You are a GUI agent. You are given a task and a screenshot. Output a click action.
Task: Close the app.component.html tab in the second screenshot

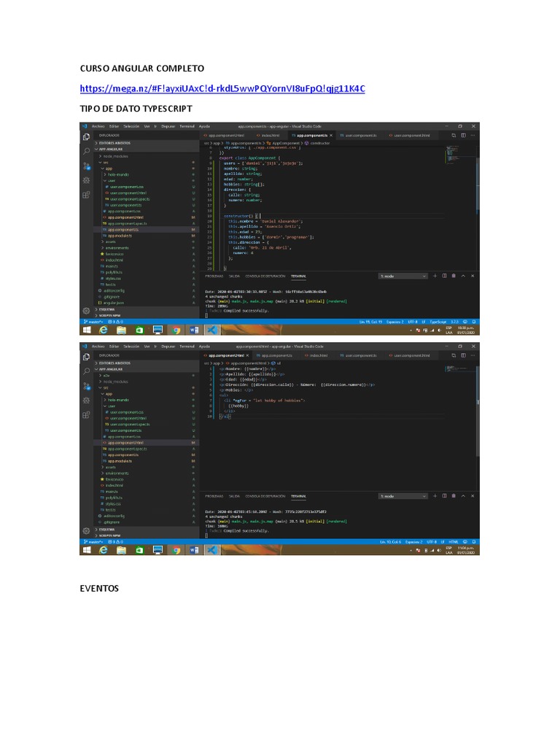click(247, 355)
